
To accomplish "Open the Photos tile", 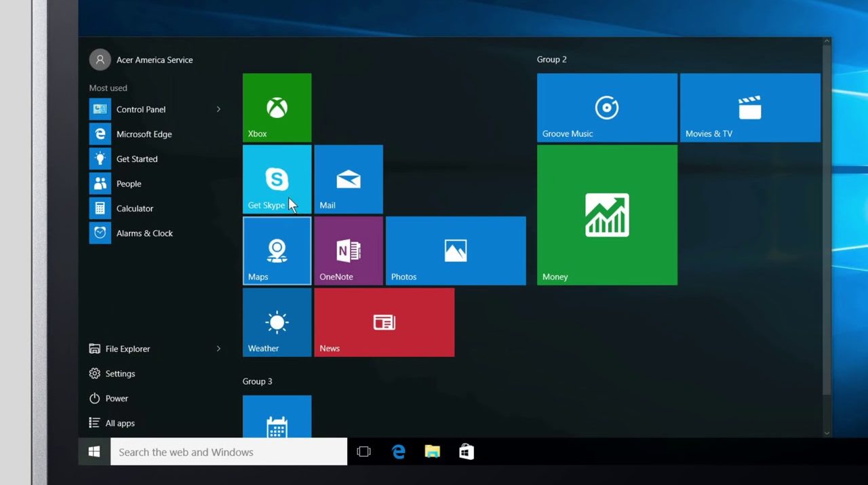I will [456, 251].
